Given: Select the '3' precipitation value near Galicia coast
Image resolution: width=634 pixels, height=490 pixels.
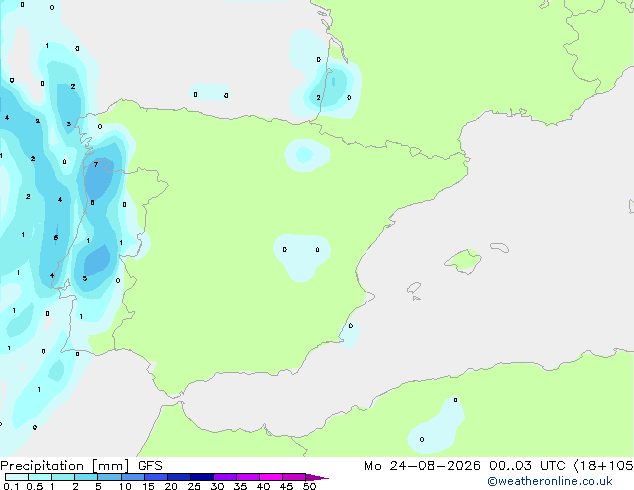Looking at the screenshot, I should [x=68, y=124].
